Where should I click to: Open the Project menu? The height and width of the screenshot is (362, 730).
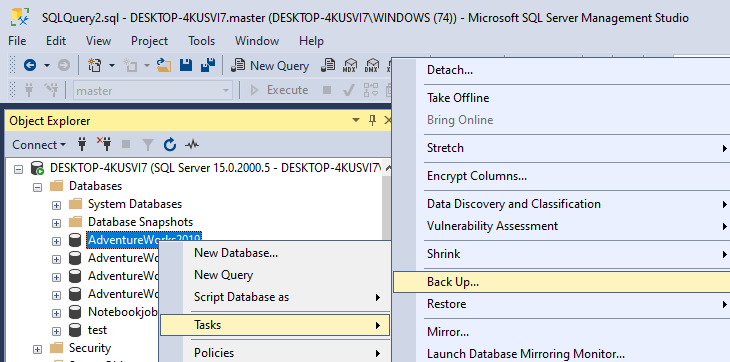coord(149,41)
